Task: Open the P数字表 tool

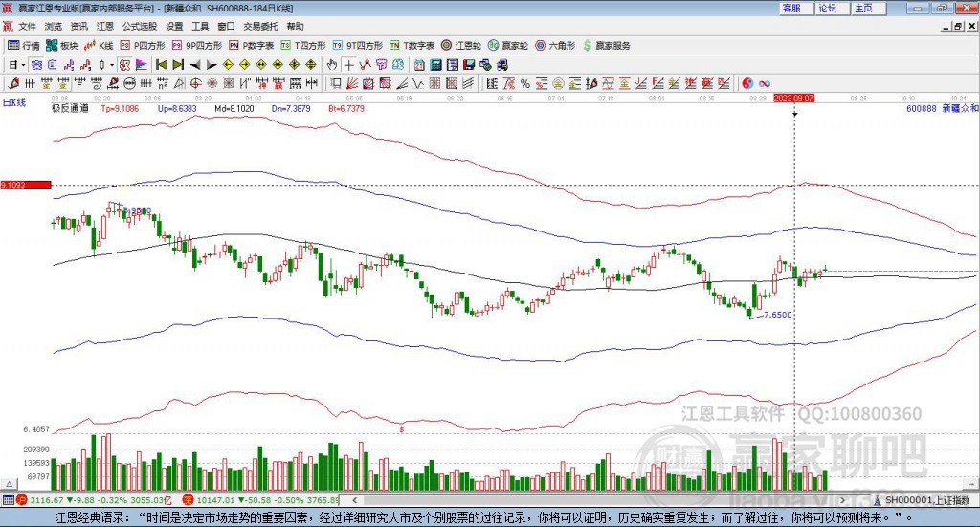Action: [252, 46]
